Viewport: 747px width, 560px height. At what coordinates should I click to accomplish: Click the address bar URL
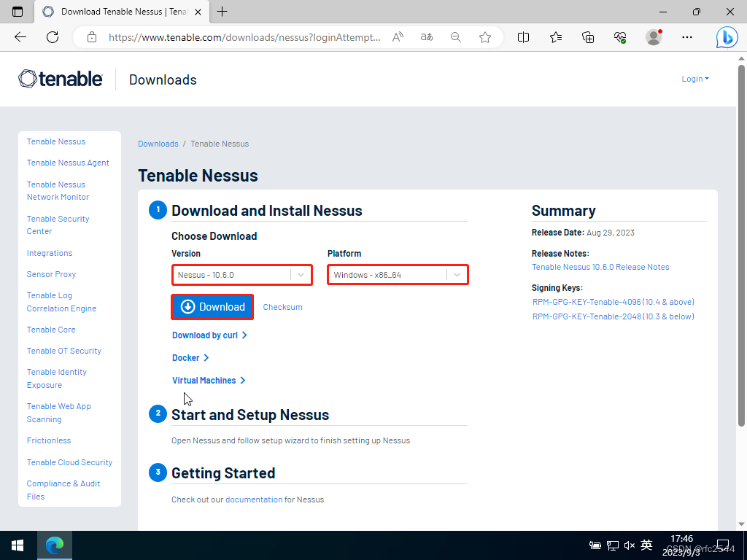pos(244,37)
